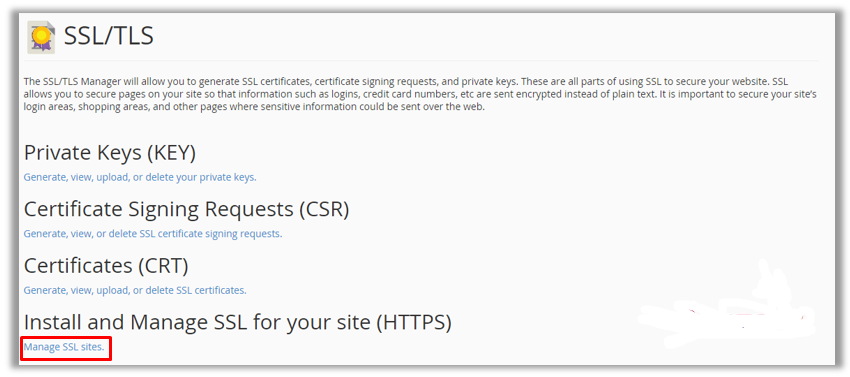Image resolution: width=850 pixels, height=377 pixels.
Task: Open the SSL certificates upload or delete link
Action: point(135,290)
